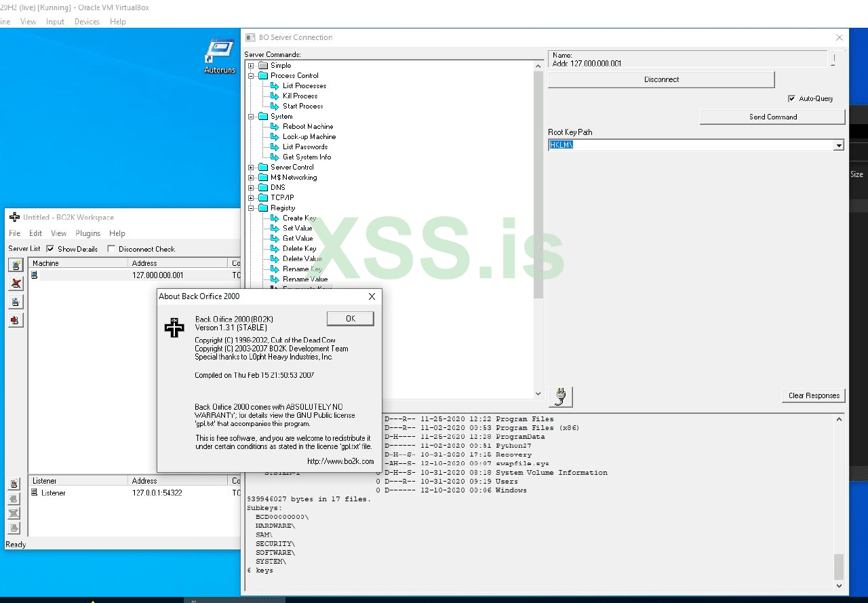Expand the TCP/IP command group
This screenshot has width=868, height=603.
pos(251,198)
